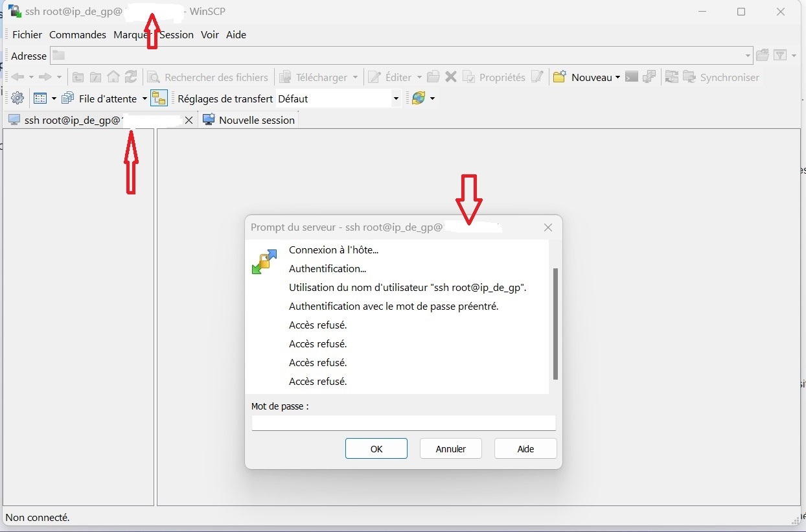Click the Aide button in prompt
The width and height of the screenshot is (806, 532).
coord(525,448)
